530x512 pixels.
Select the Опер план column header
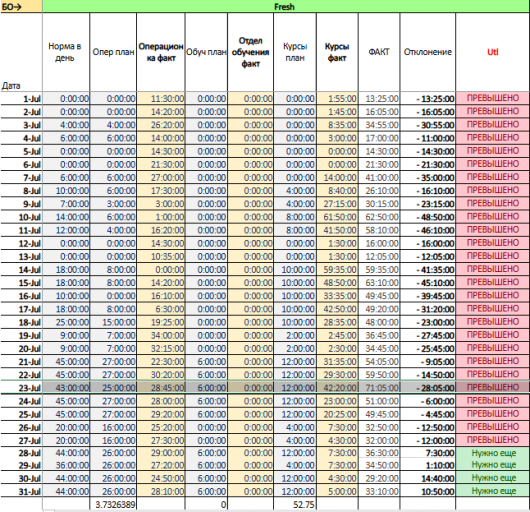tap(113, 52)
